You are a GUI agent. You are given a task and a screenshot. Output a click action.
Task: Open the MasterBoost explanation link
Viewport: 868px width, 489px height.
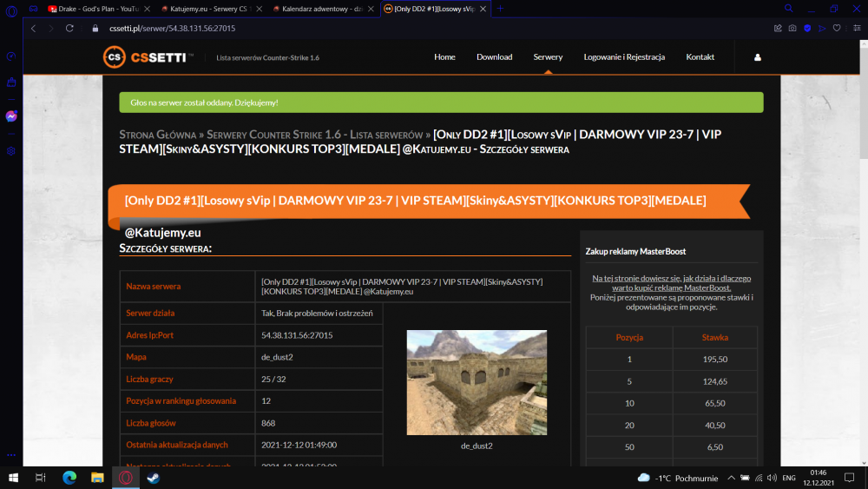(672, 283)
